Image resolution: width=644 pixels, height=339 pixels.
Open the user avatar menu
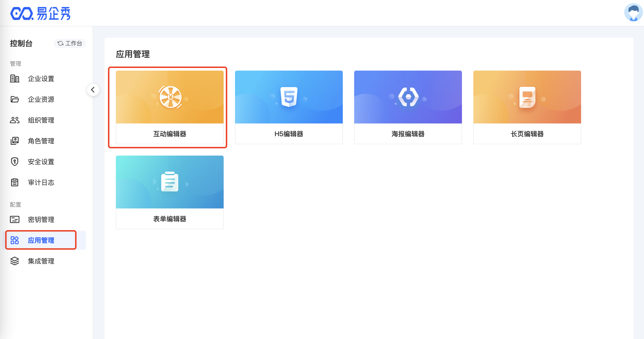[x=633, y=12]
